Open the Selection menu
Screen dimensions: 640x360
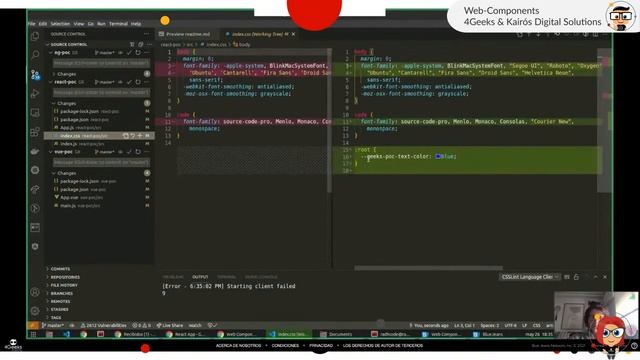point(60,24)
